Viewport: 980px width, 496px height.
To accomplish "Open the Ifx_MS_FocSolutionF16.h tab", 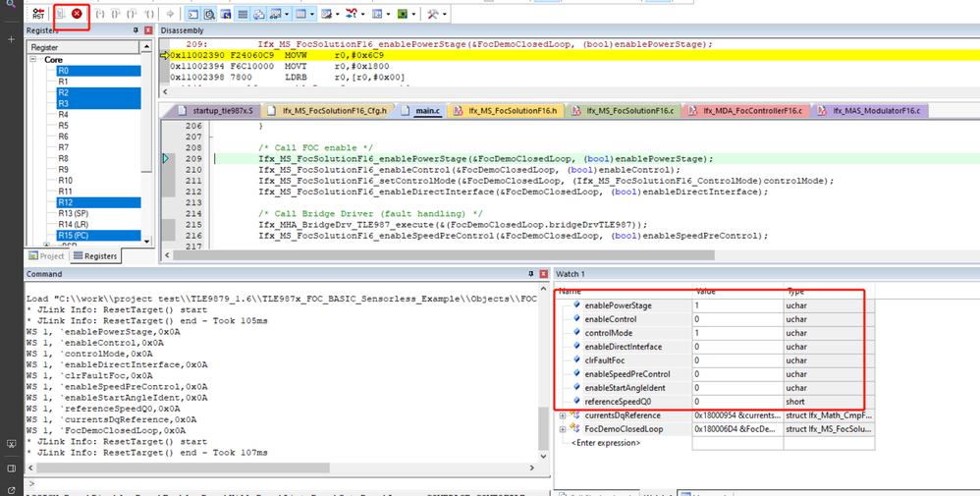I will tap(507, 111).
